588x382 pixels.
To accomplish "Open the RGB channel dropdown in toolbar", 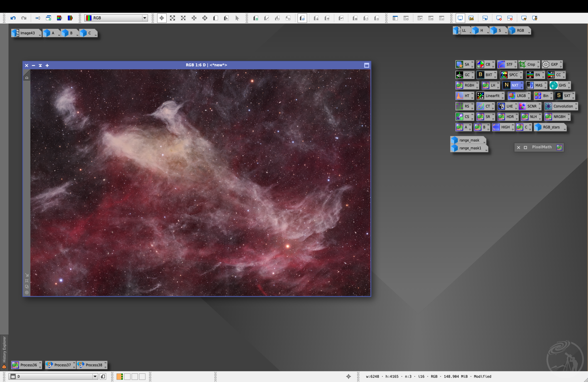I will click(x=116, y=18).
